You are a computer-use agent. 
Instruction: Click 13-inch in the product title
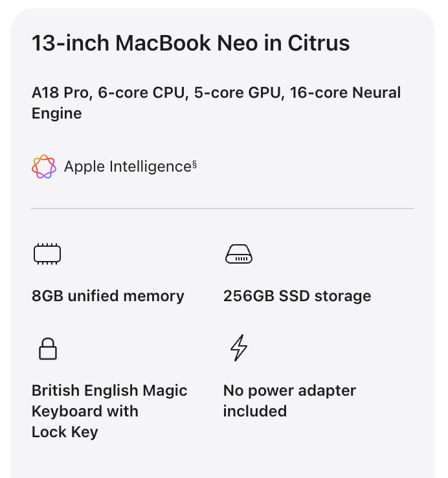coord(70,43)
